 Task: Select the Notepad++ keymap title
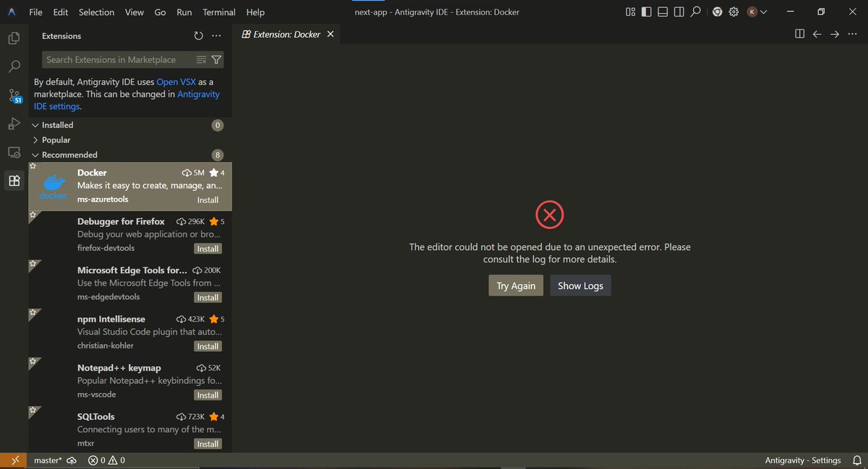pos(119,368)
